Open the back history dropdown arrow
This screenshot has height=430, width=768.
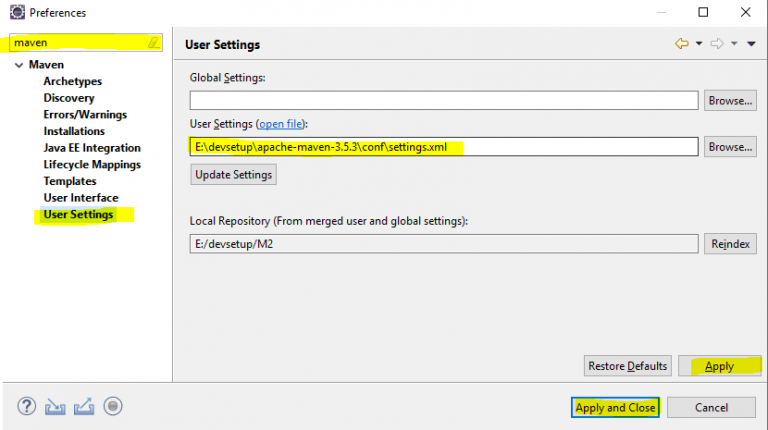pyautogui.click(x=699, y=44)
